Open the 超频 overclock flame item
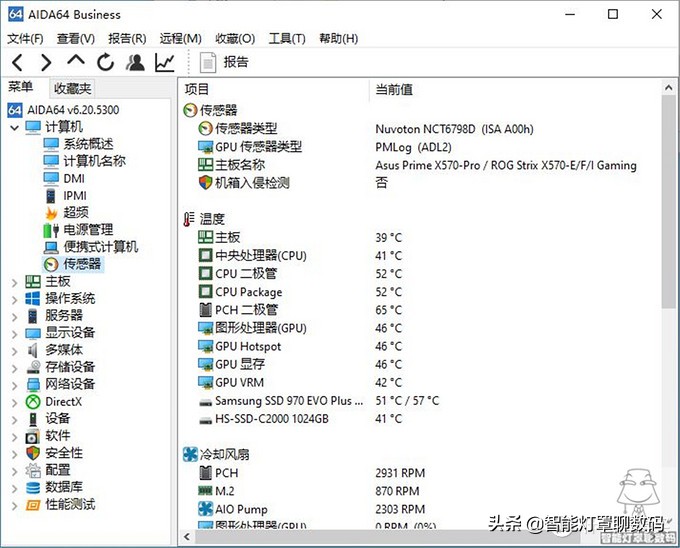This screenshot has width=680, height=548. click(x=76, y=212)
